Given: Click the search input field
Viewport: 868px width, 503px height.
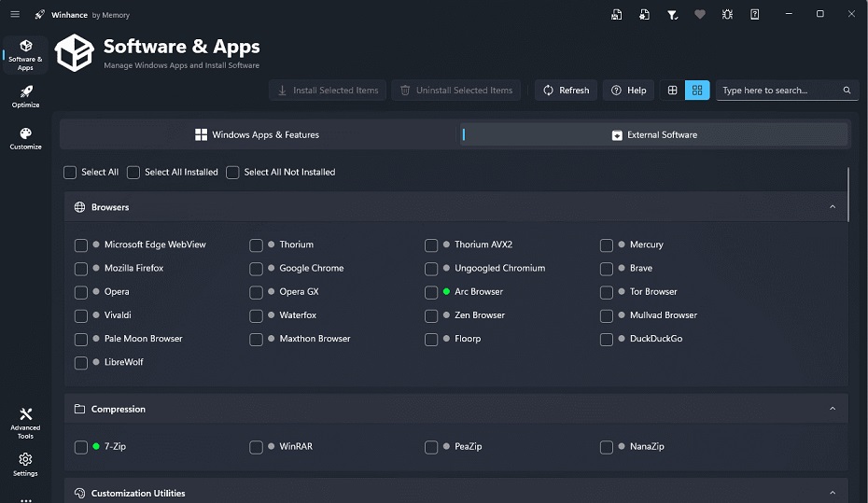Looking at the screenshot, I should (777, 91).
